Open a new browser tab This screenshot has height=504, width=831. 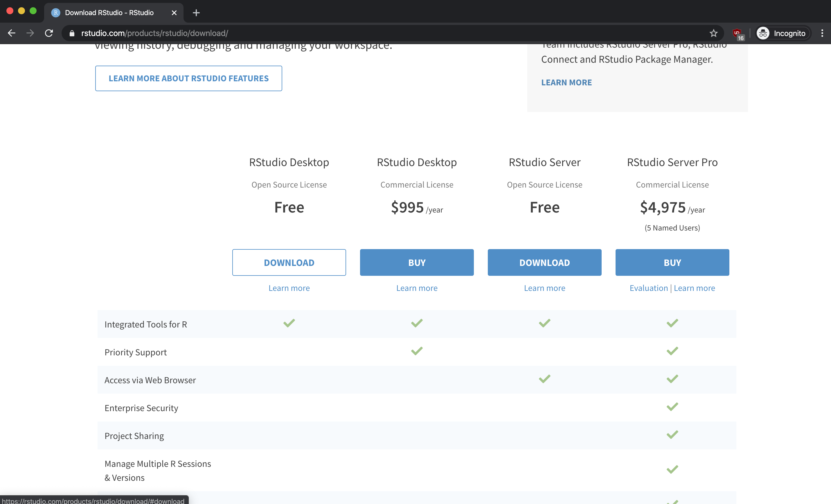pyautogui.click(x=196, y=13)
